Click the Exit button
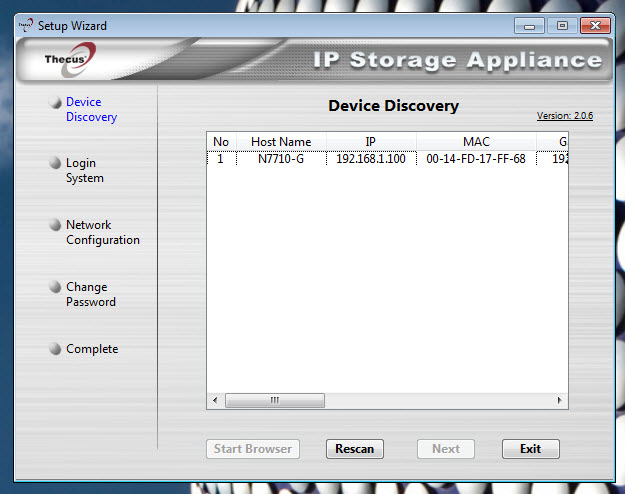Image resolution: width=625 pixels, height=494 pixels. [531, 449]
